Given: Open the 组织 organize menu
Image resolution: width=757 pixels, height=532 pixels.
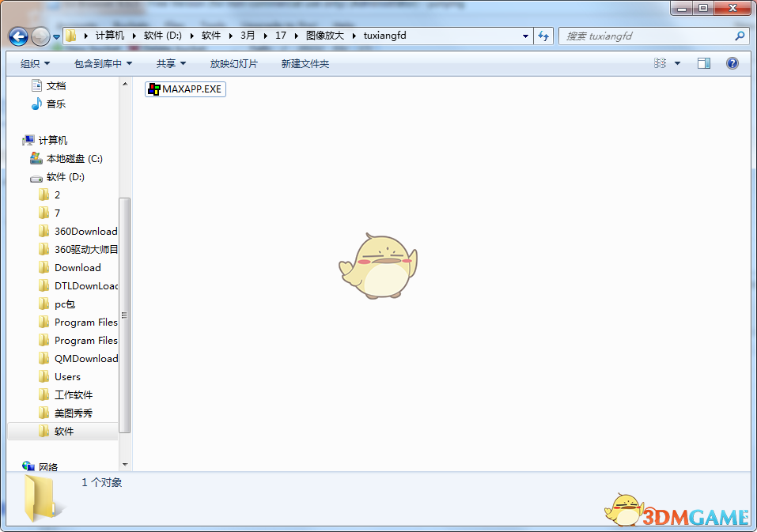Looking at the screenshot, I should [35, 63].
